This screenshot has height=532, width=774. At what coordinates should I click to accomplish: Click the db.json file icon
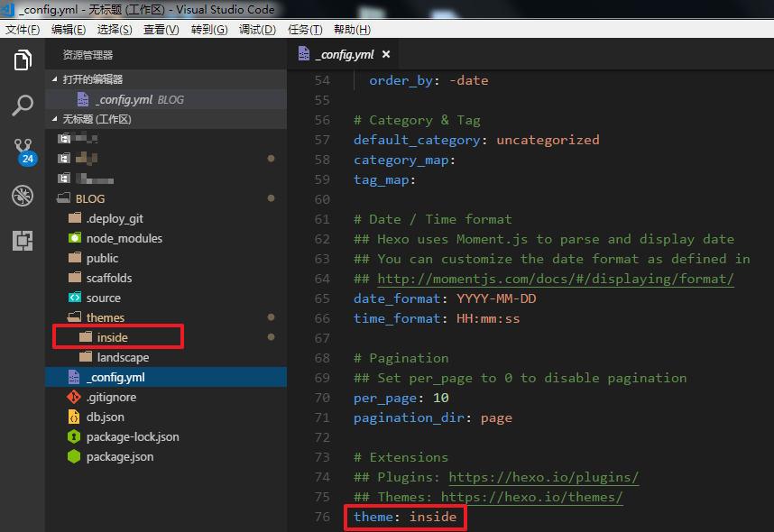[x=74, y=417]
